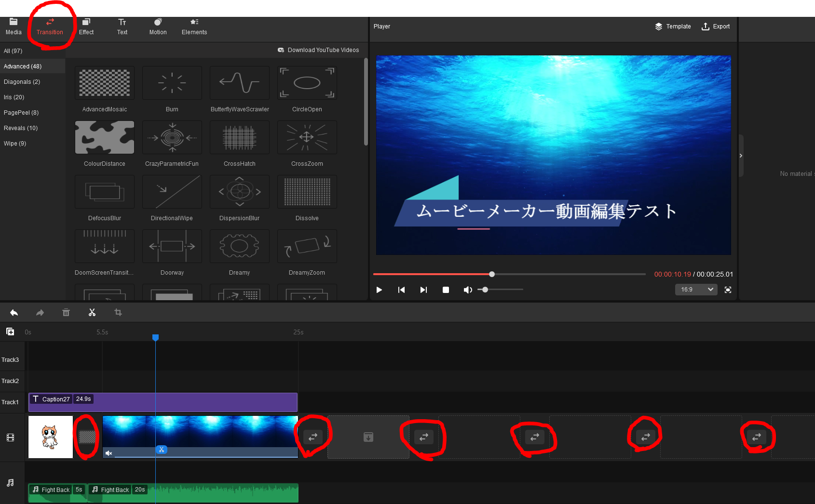Select the Fight Back 5s audio clip
This screenshot has height=504, width=815.
58,493
